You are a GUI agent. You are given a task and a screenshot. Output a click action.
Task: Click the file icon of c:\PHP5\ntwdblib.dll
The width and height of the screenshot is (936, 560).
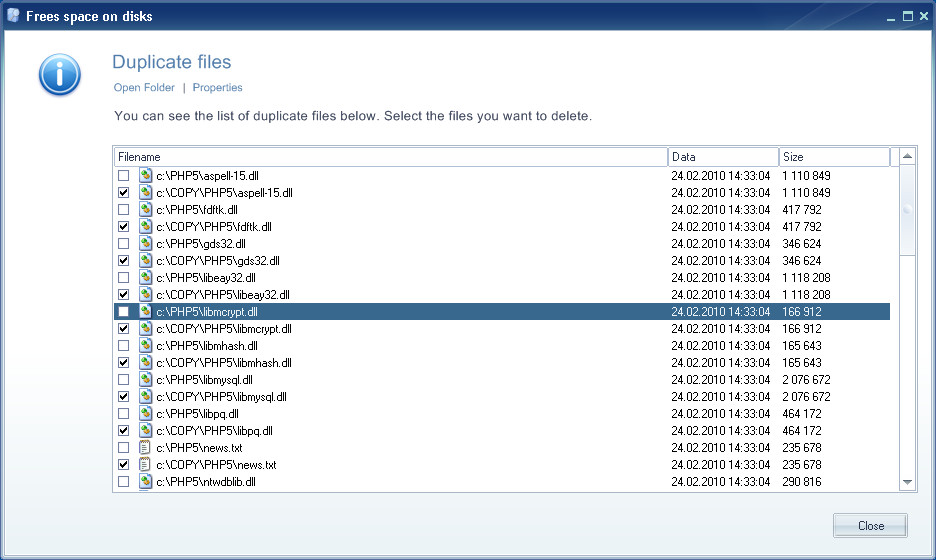pyautogui.click(x=145, y=481)
